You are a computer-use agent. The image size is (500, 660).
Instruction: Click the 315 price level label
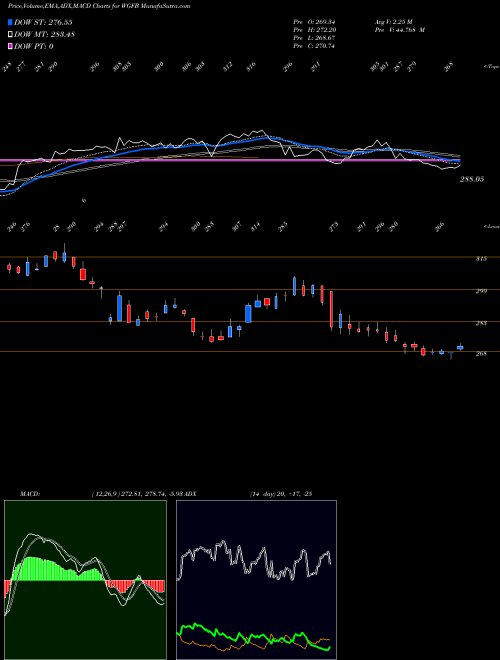point(481,258)
